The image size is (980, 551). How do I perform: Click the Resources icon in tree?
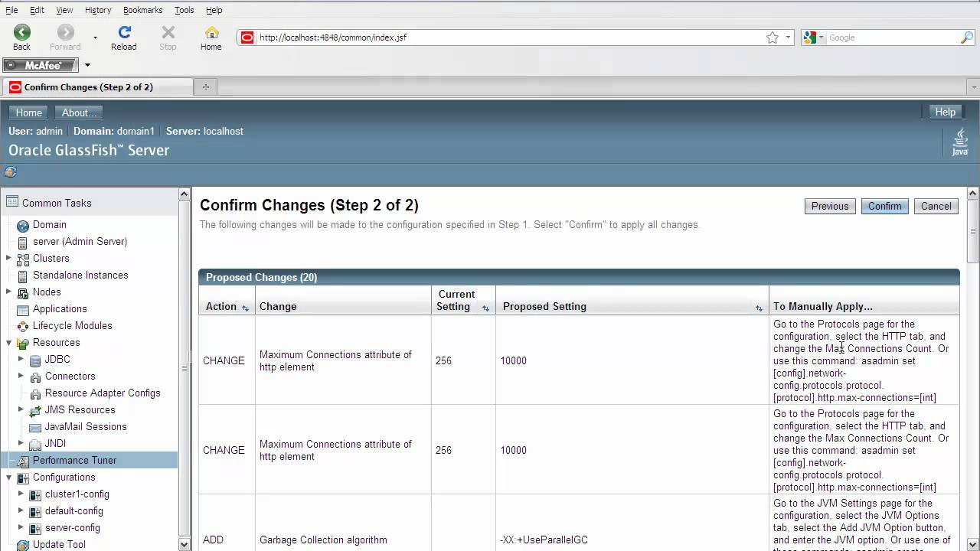[23, 343]
